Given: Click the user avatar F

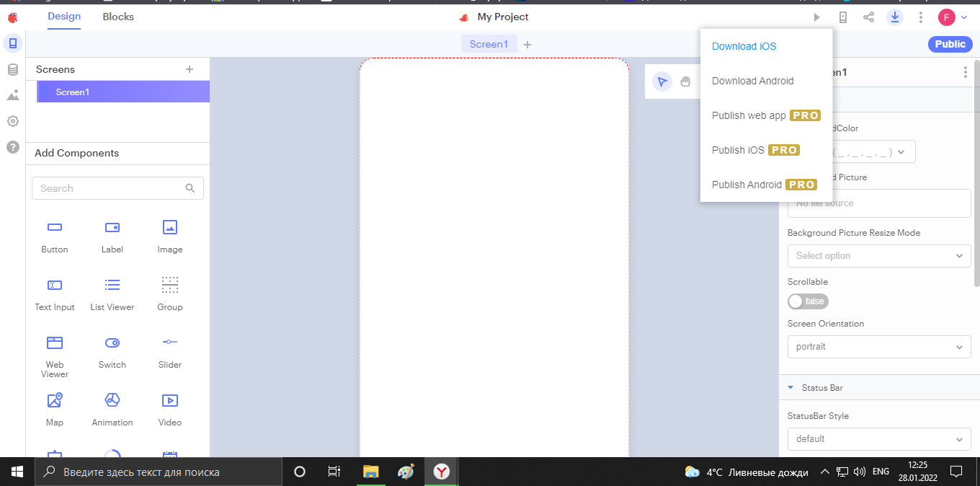Looking at the screenshot, I should (x=946, y=17).
